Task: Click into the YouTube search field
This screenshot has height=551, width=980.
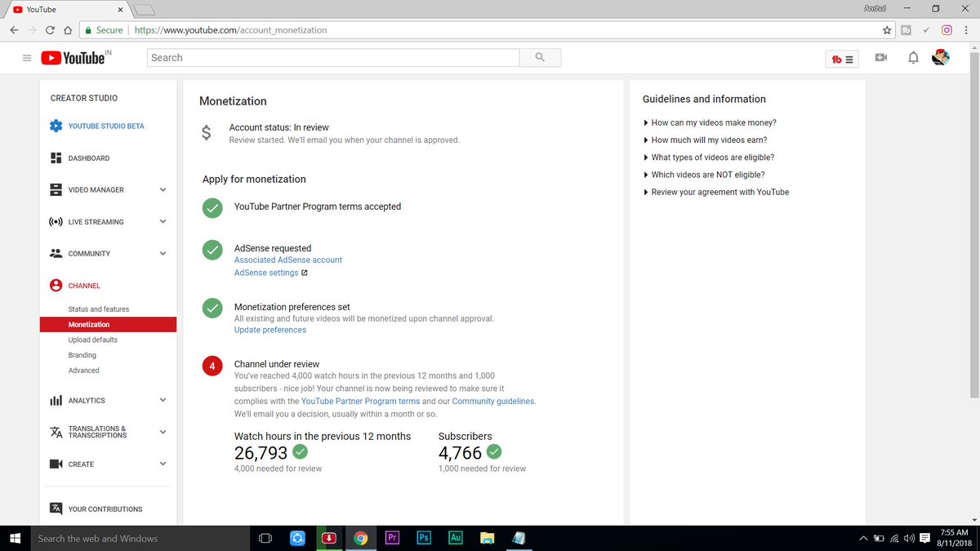Action: 333,58
